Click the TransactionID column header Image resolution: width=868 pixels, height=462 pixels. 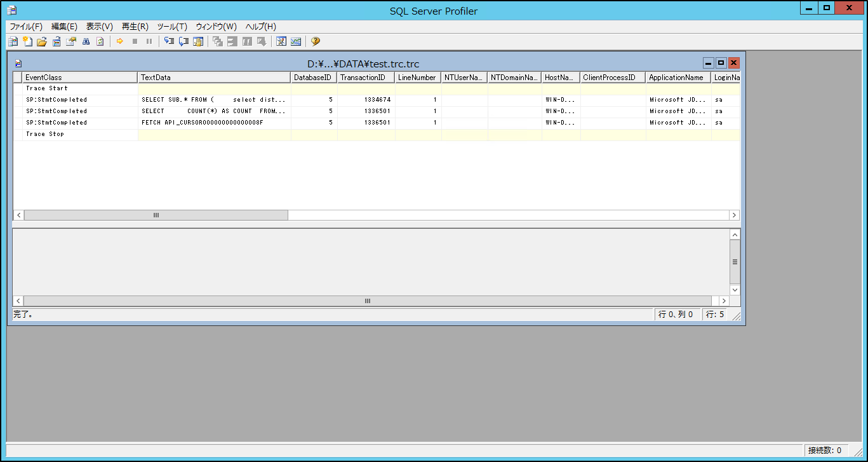(x=366, y=78)
